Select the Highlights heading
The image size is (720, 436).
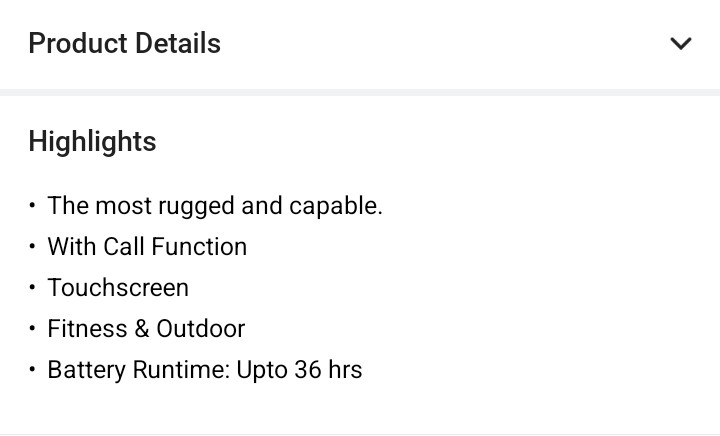click(x=92, y=142)
